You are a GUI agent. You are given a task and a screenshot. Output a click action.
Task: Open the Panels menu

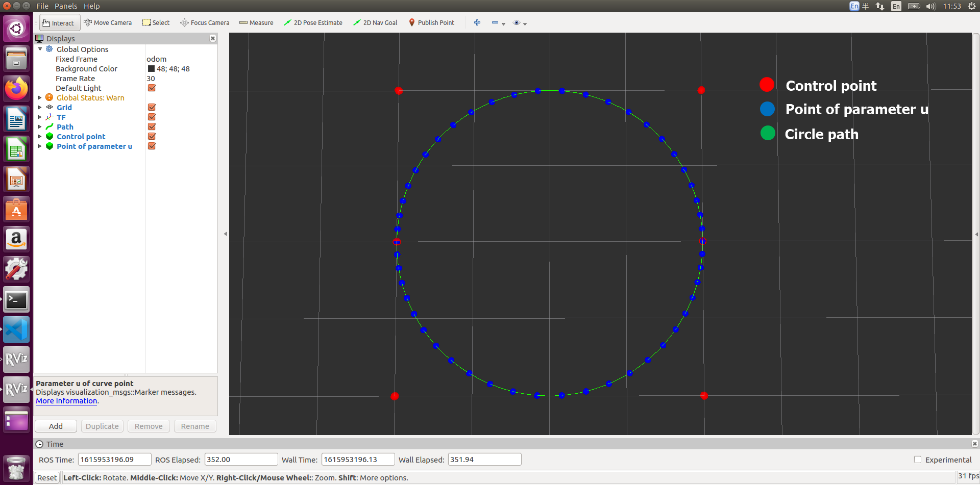tap(66, 6)
